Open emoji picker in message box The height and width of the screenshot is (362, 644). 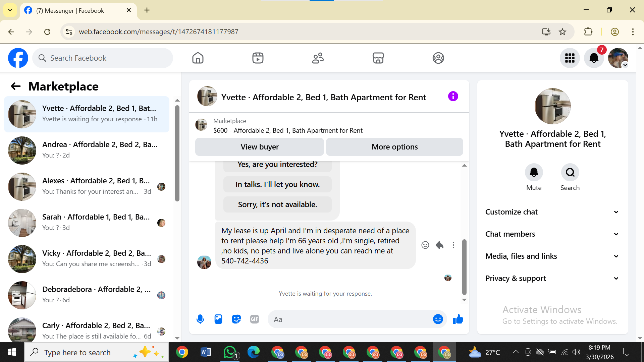point(438,319)
